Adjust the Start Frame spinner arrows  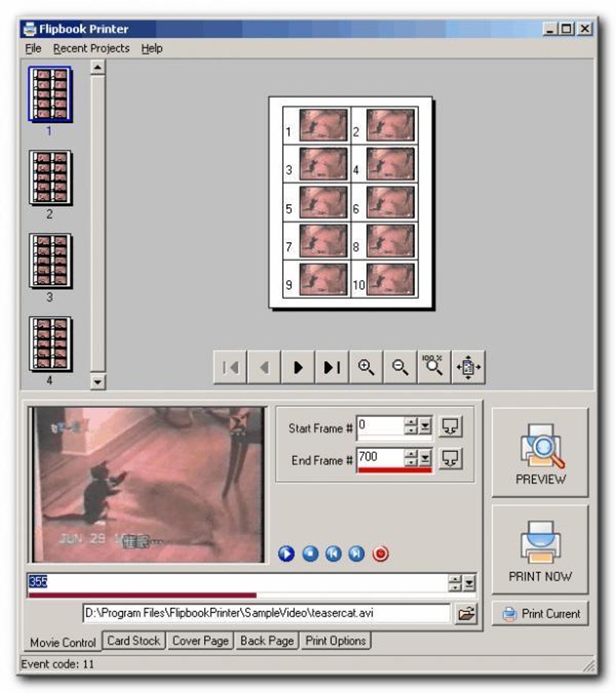411,426
